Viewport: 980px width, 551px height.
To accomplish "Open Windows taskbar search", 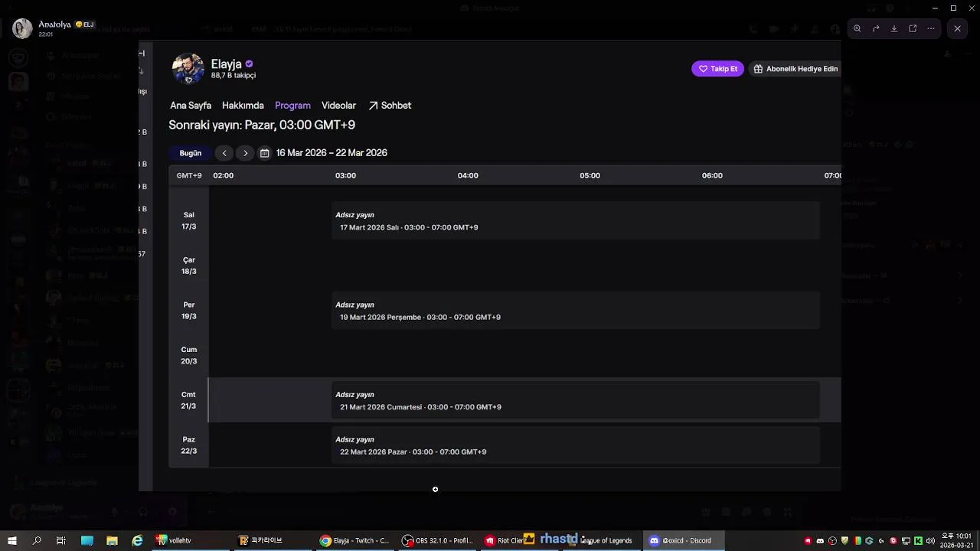I will [37, 540].
